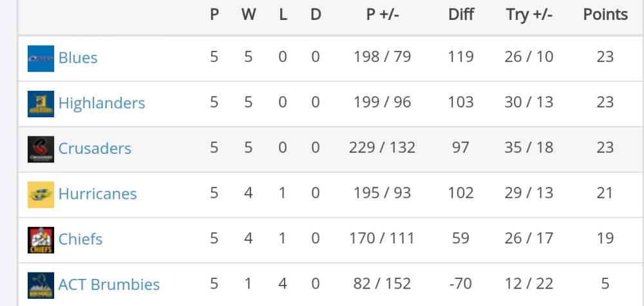Select the Diff column header
644x306 pixels.
tap(461, 15)
